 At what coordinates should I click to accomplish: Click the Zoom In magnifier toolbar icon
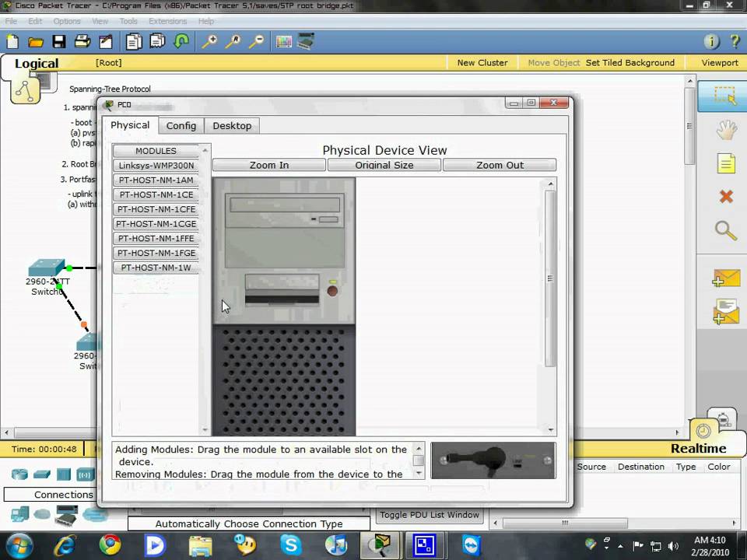click(209, 42)
